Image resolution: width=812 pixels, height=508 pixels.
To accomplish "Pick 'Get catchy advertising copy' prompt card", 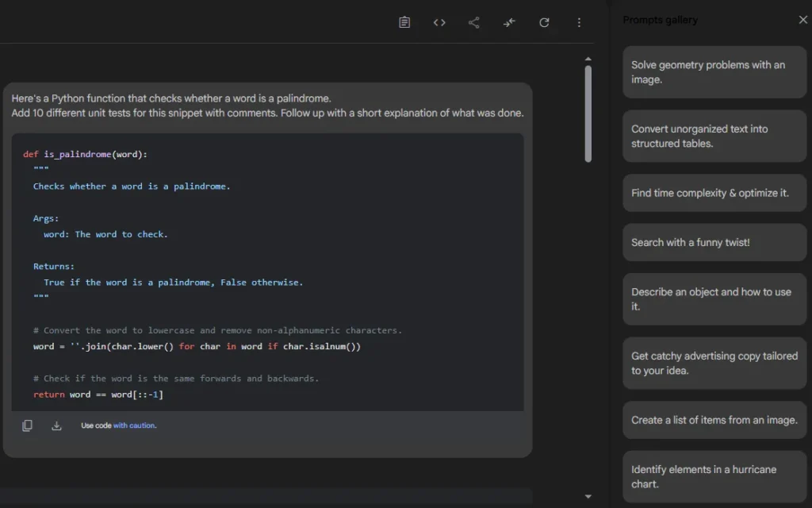I will (714, 364).
